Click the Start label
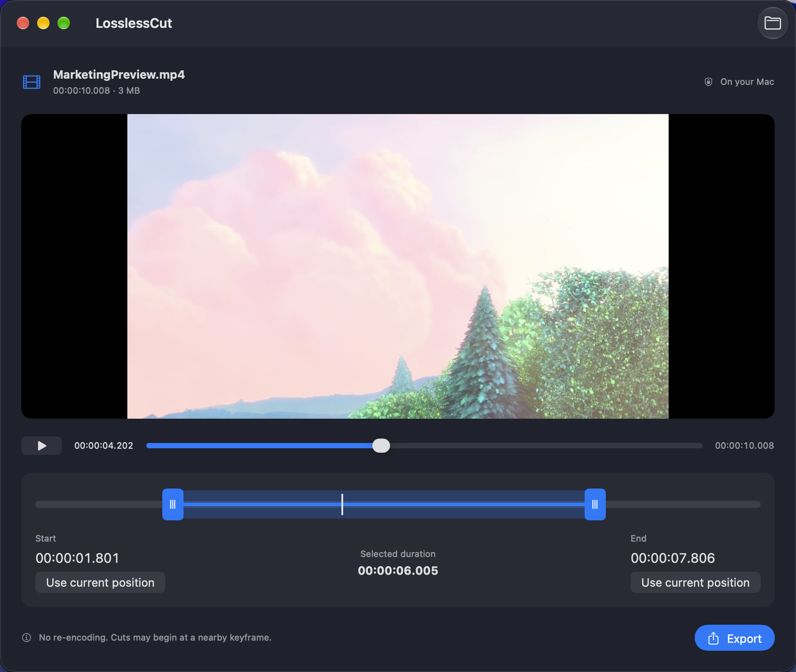 pos(46,538)
